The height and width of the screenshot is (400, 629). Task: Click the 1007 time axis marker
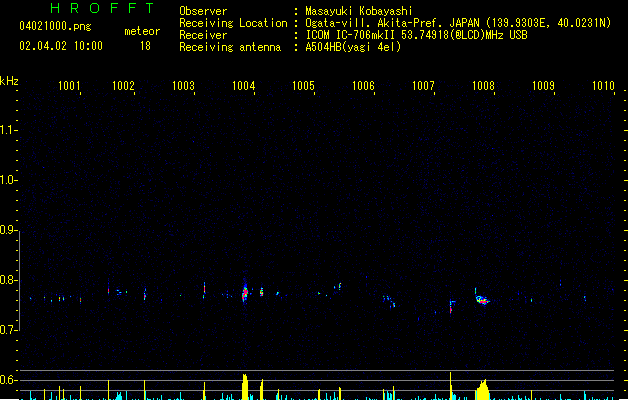pos(424,85)
